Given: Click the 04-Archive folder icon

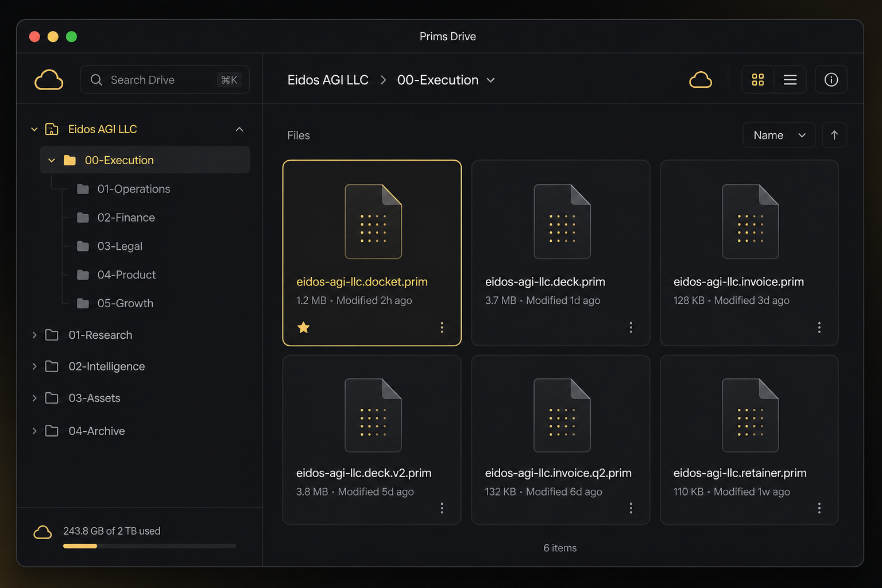Looking at the screenshot, I should [52, 431].
